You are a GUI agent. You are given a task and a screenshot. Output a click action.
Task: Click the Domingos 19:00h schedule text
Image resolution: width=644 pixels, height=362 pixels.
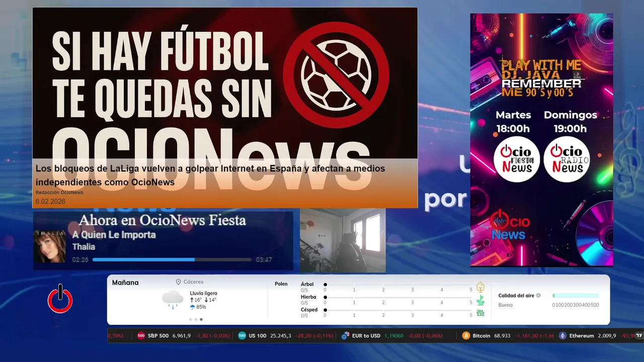click(x=571, y=122)
